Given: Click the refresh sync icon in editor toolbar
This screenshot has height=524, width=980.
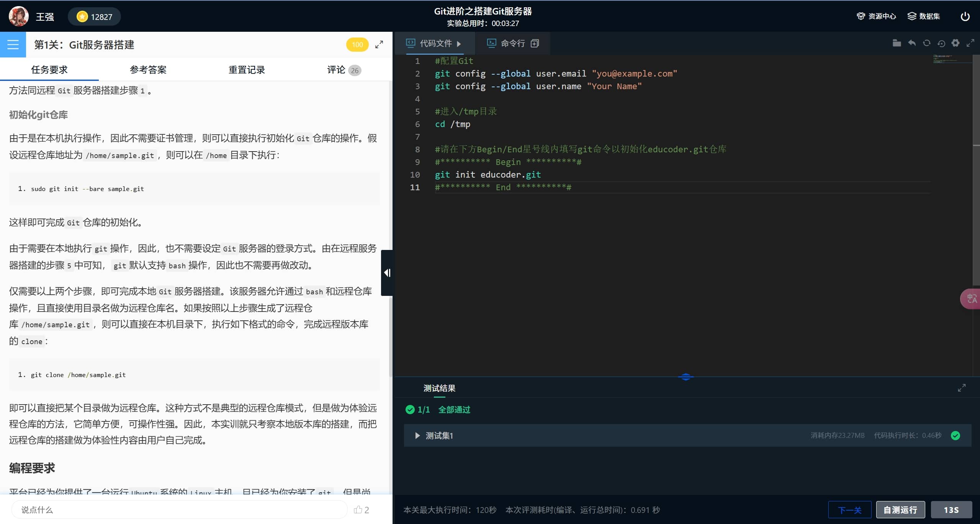Looking at the screenshot, I should click(x=926, y=43).
